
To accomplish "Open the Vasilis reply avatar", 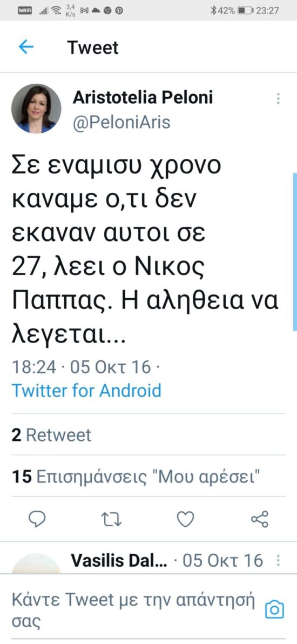I will point(36,563).
